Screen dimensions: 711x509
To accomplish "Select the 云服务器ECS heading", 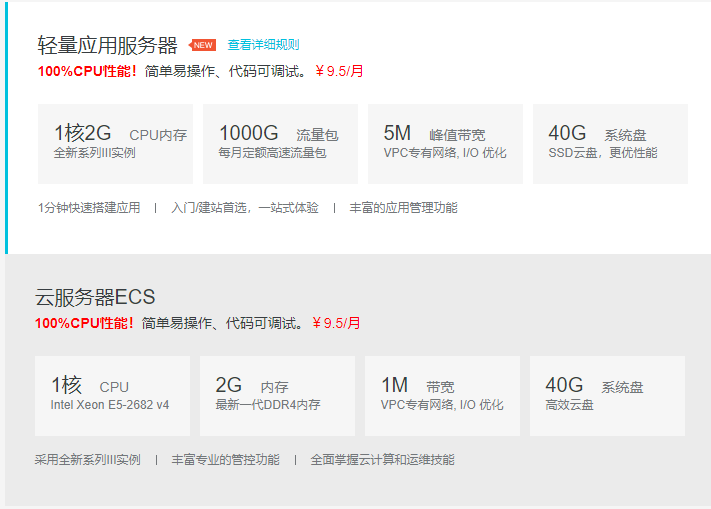I will 95,297.
